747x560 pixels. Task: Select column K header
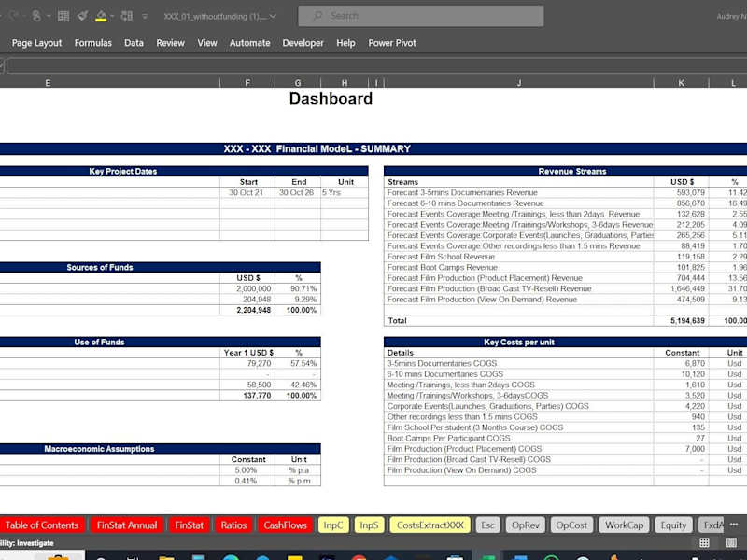pyautogui.click(x=682, y=83)
